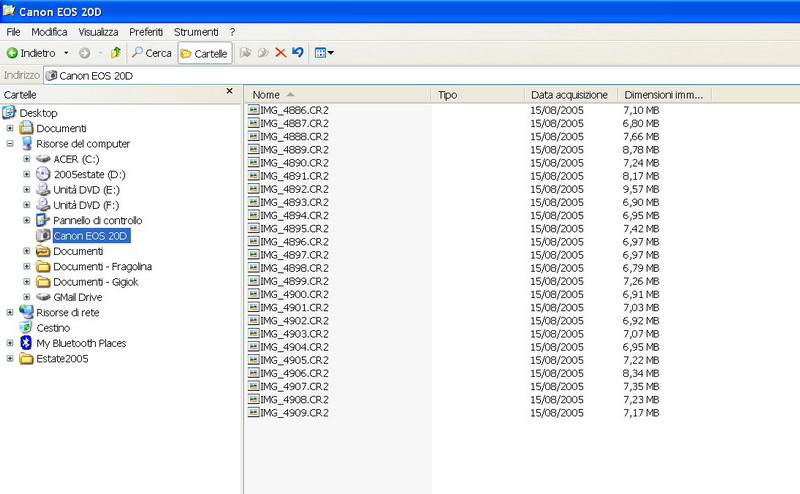Click the Cestino recycle bin icon

coord(26,328)
